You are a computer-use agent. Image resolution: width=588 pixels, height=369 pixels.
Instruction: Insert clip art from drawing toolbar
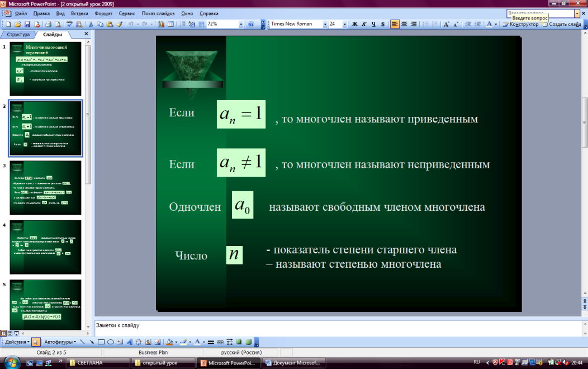[148, 342]
